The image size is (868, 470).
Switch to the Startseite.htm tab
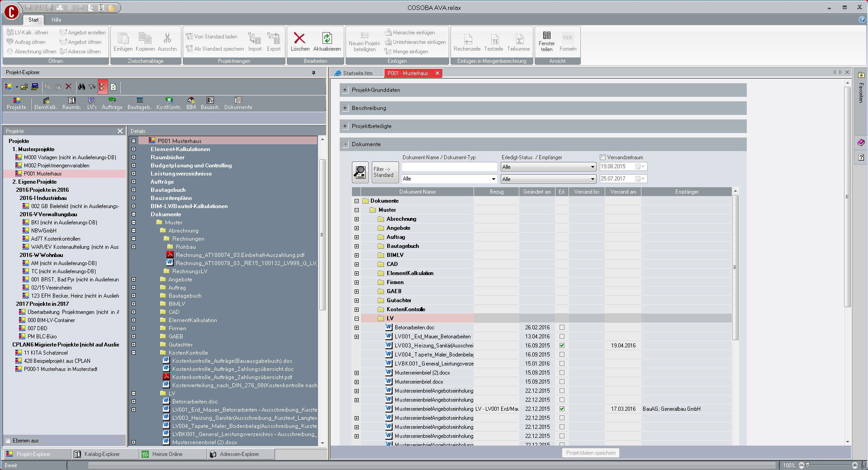[357, 73]
